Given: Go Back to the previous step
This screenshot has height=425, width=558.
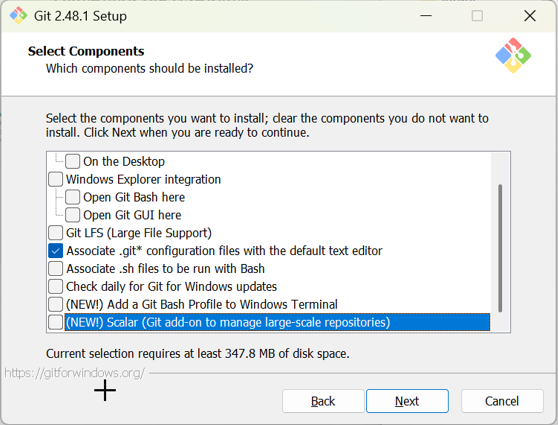Looking at the screenshot, I should 323,401.
